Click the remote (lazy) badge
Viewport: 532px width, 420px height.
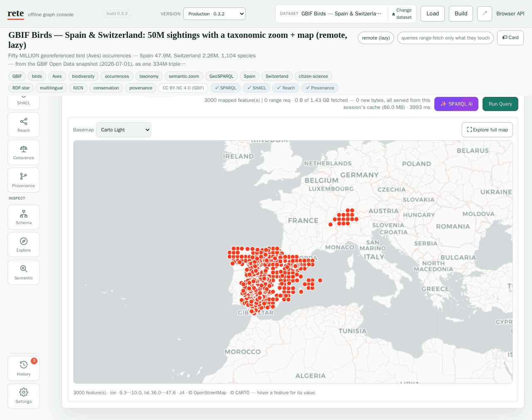click(376, 38)
